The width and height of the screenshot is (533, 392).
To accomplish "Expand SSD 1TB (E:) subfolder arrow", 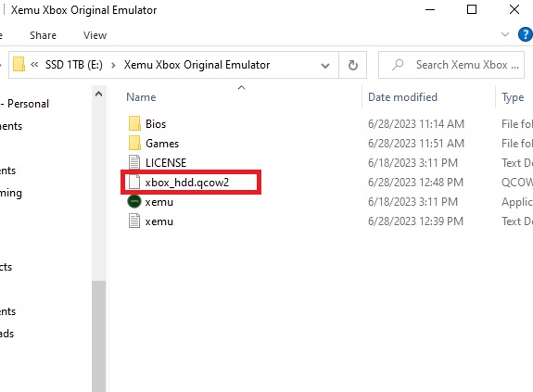I will 113,65.
